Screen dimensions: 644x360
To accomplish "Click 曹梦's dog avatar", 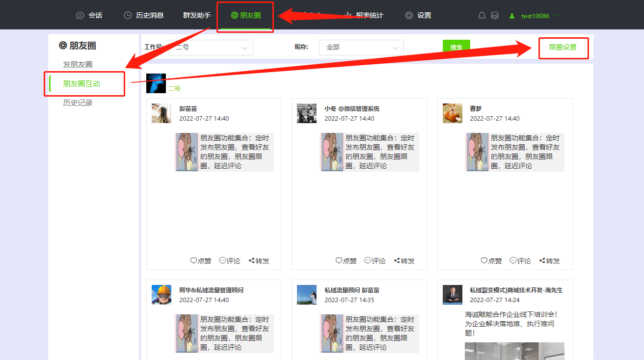I will 452,113.
